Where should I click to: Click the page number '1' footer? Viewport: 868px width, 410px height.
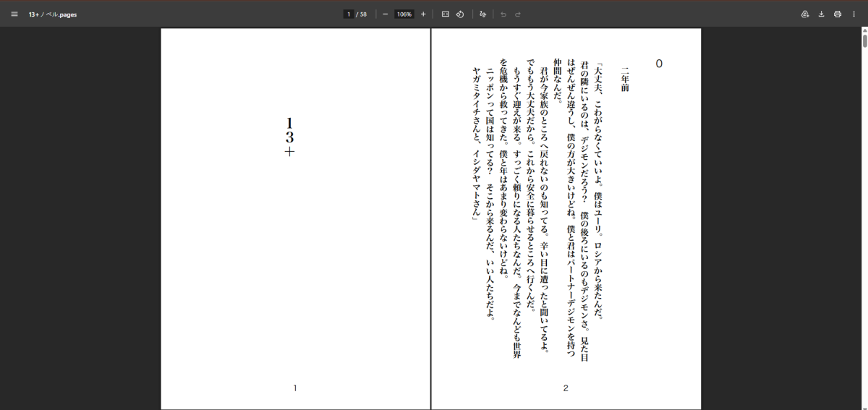(295, 388)
